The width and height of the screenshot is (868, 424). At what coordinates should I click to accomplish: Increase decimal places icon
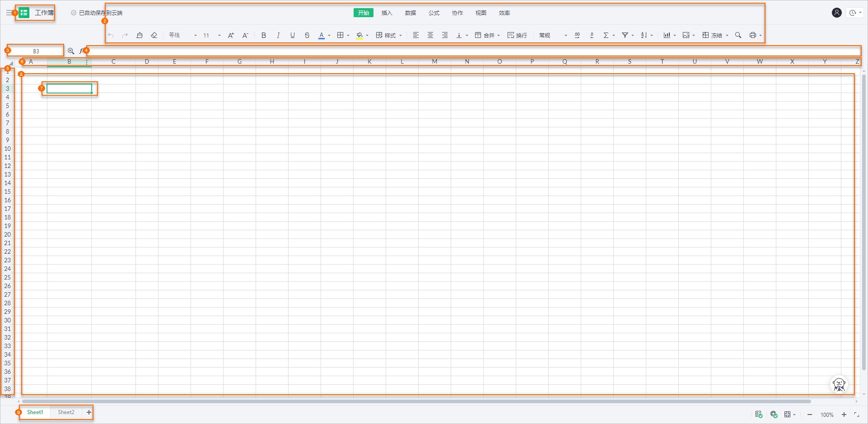(577, 35)
